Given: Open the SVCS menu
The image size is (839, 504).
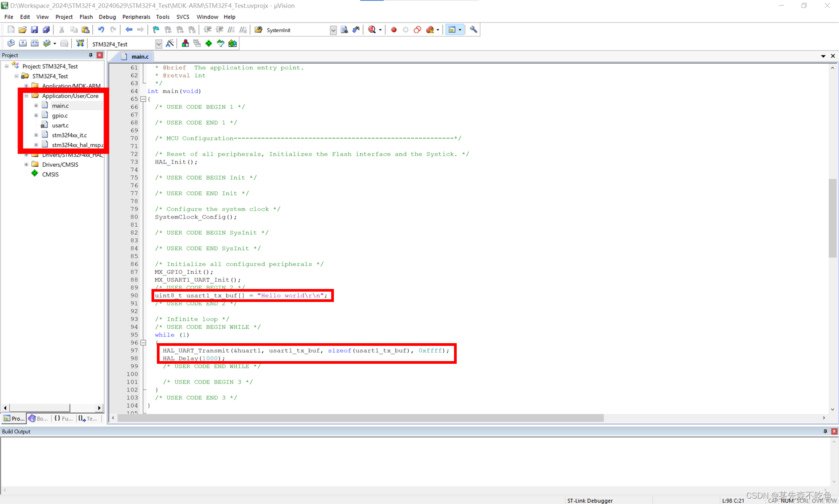Looking at the screenshot, I should coord(183,17).
